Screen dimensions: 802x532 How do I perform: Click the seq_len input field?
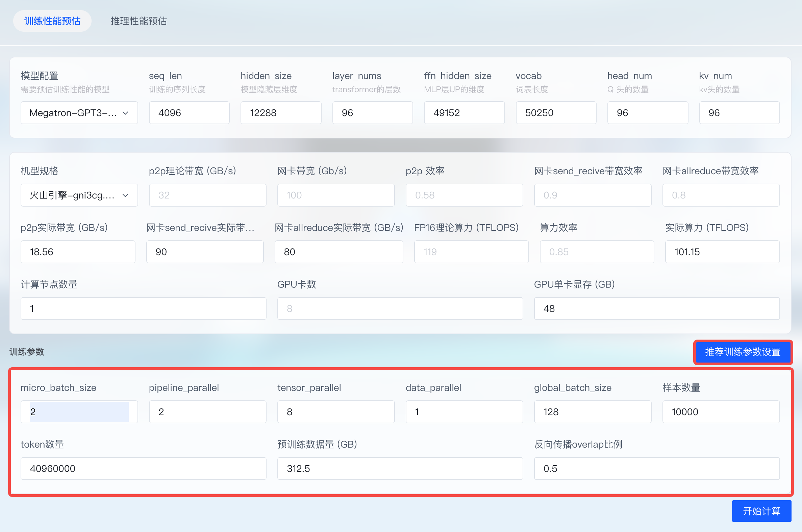[189, 113]
